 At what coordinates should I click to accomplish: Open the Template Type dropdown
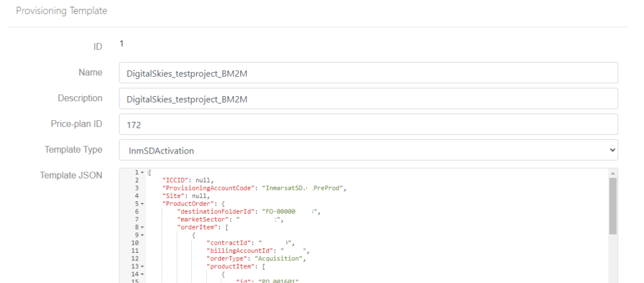tap(368, 150)
